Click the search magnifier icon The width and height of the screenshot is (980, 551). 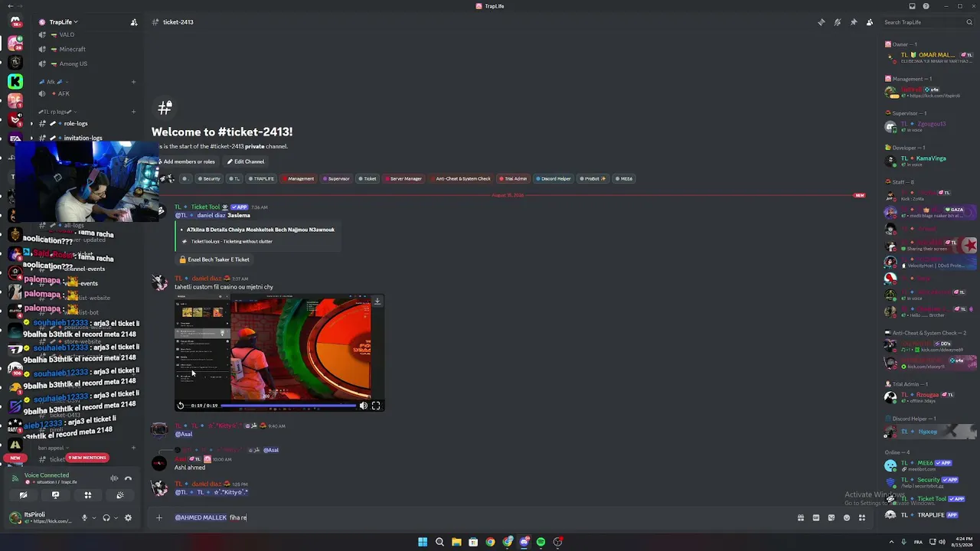click(x=969, y=22)
